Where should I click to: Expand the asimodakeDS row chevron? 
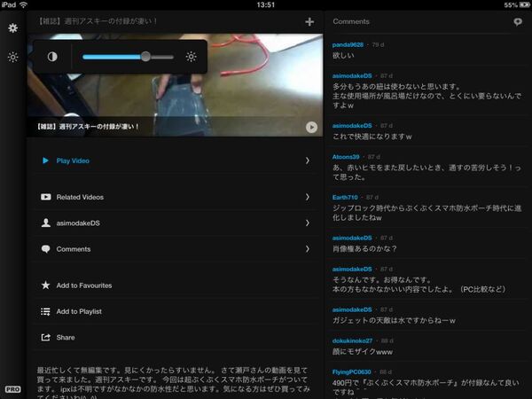pyautogui.click(x=308, y=223)
